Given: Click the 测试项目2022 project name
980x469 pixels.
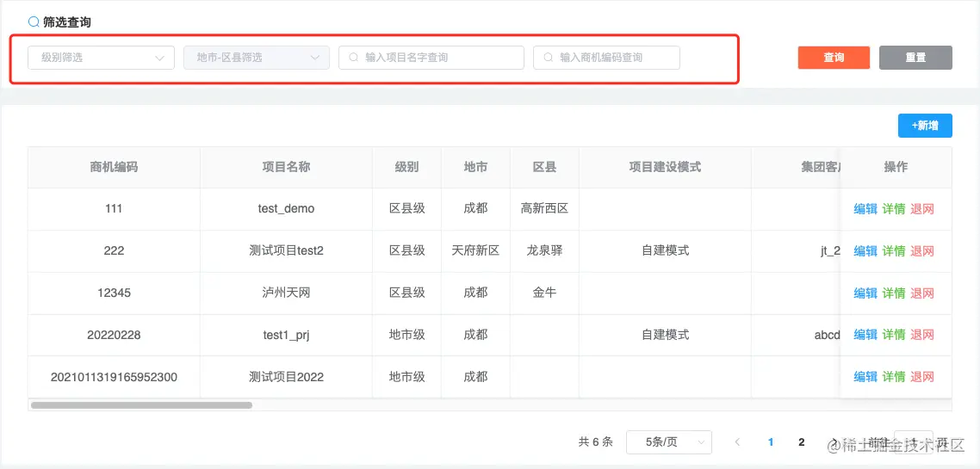Looking at the screenshot, I should tap(286, 377).
